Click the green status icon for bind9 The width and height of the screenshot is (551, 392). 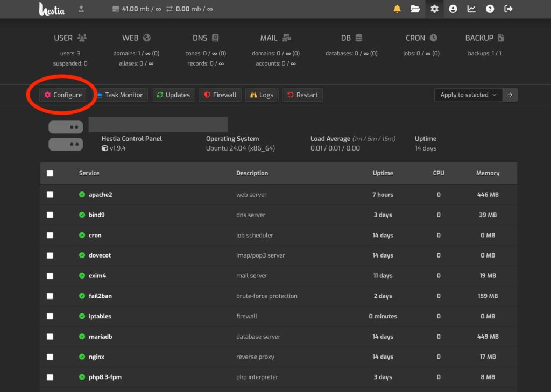pos(82,215)
